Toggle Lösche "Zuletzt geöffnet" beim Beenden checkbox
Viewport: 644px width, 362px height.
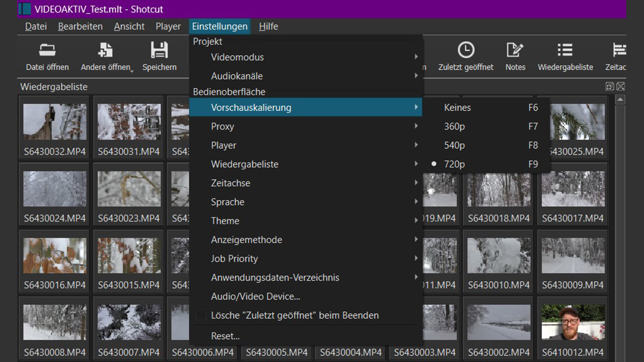coord(201,315)
